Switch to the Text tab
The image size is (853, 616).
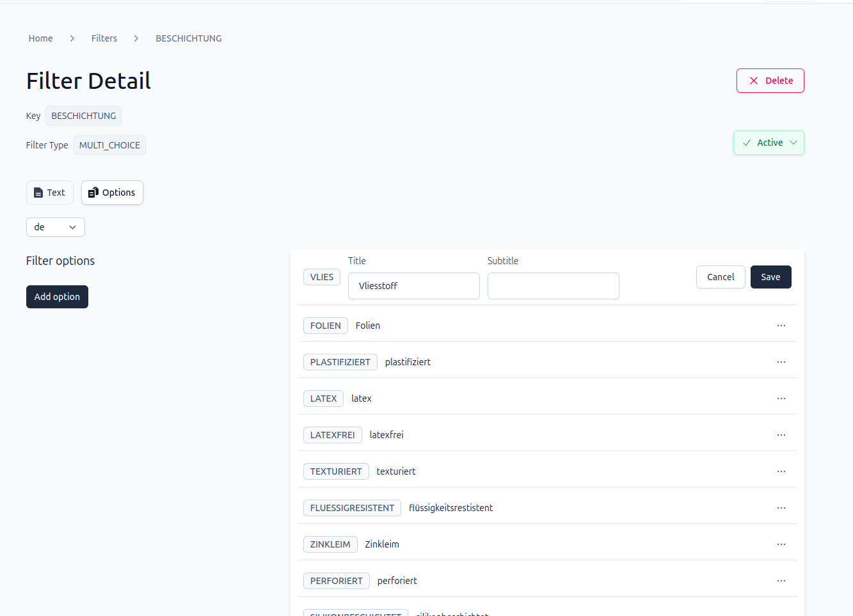pyautogui.click(x=50, y=193)
